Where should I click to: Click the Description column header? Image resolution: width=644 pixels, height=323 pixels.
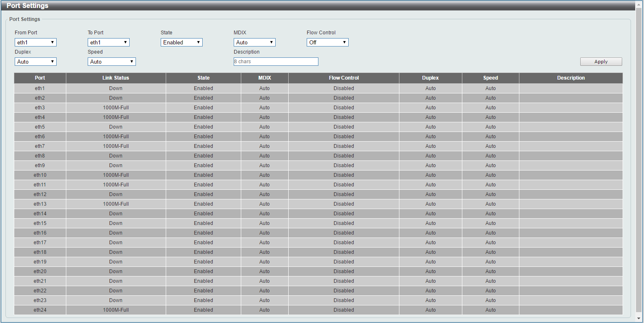click(571, 78)
